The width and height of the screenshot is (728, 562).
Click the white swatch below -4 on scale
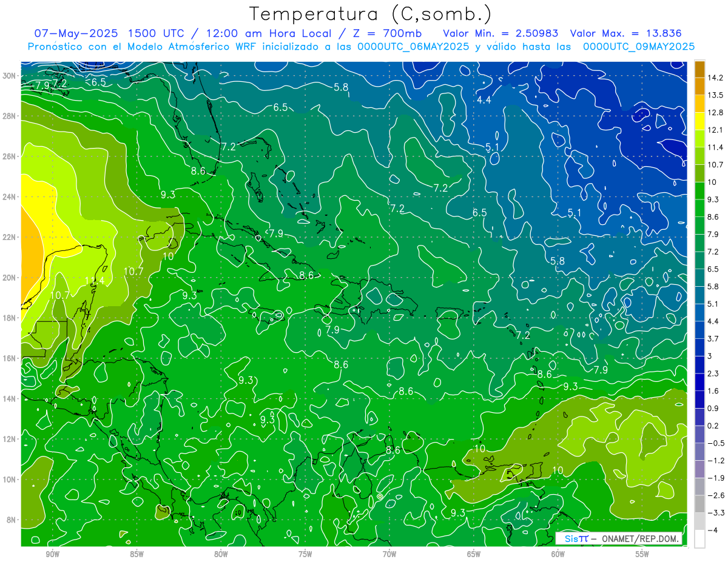699,539
